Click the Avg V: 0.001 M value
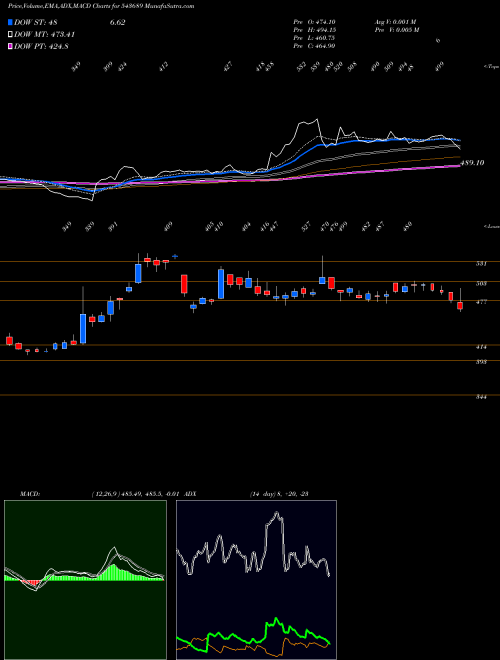500x660 pixels. coord(396,22)
